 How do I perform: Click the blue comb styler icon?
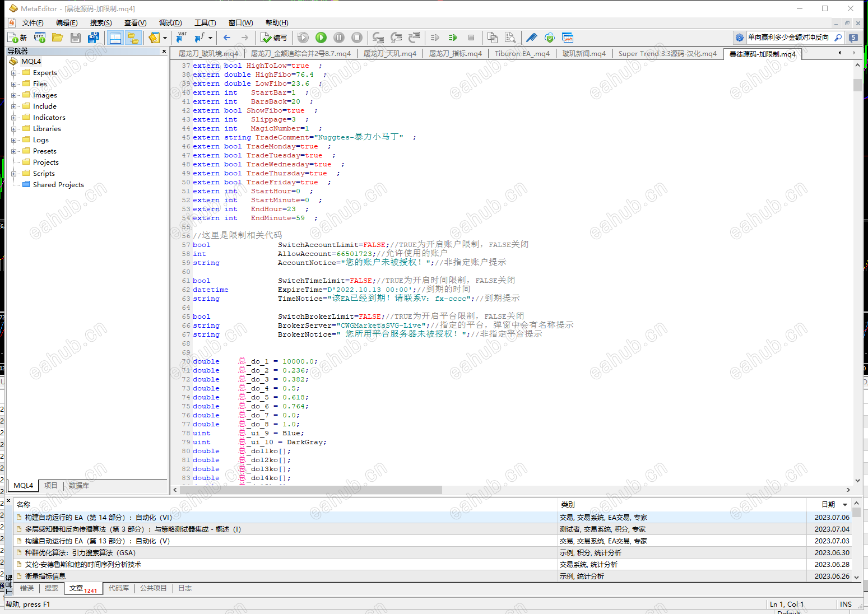pyautogui.click(x=532, y=38)
